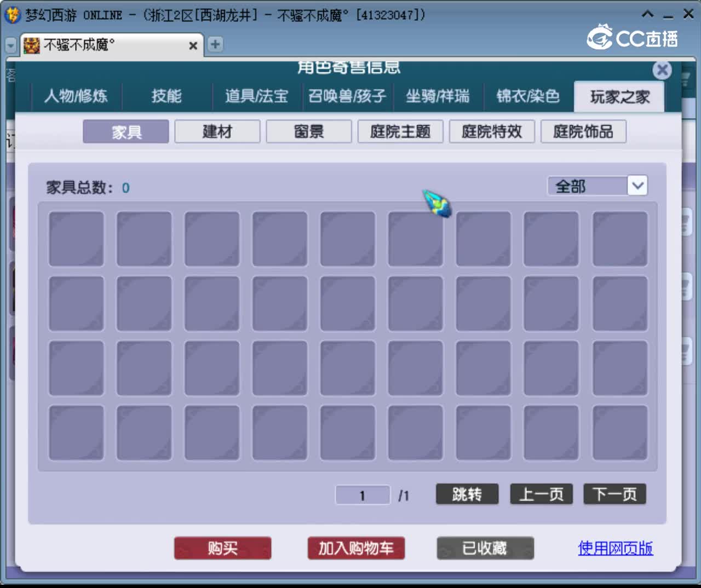Open the 人物/修炼 tab
The width and height of the screenshot is (701, 588).
(76, 97)
